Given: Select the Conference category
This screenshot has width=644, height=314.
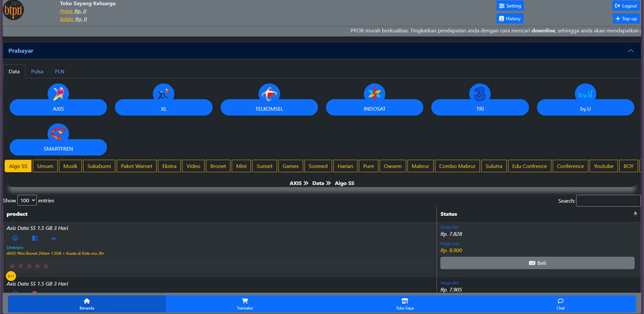Looking at the screenshot, I should tap(570, 166).
